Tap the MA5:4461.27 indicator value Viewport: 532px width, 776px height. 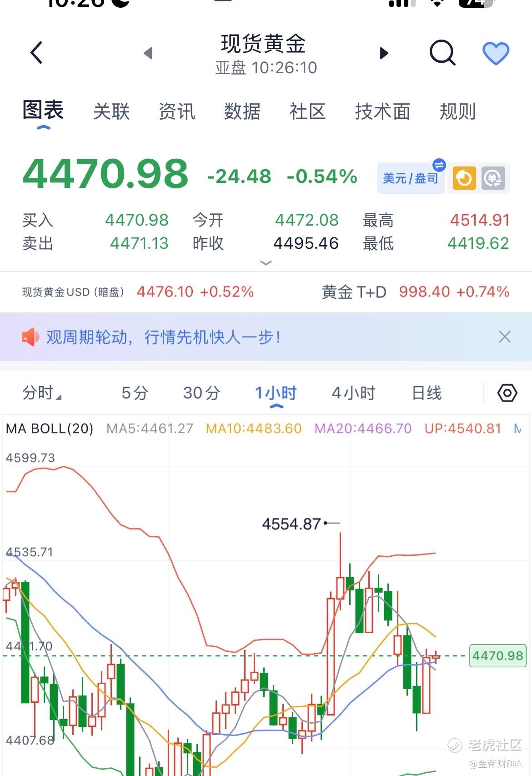point(150,428)
